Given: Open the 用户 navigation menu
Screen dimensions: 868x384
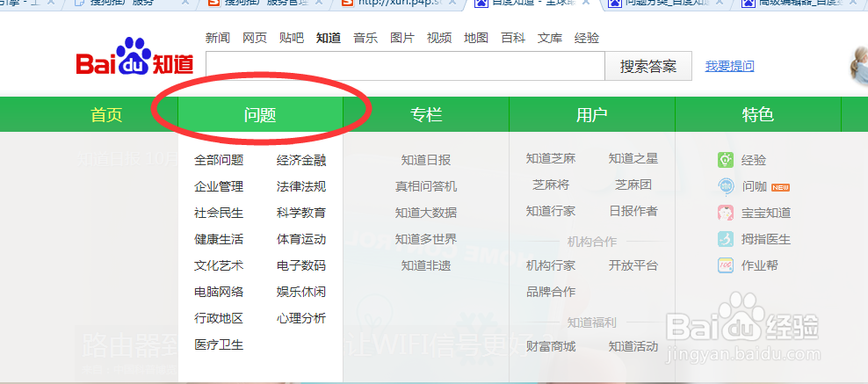Looking at the screenshot, I should (x=592, y=114).
